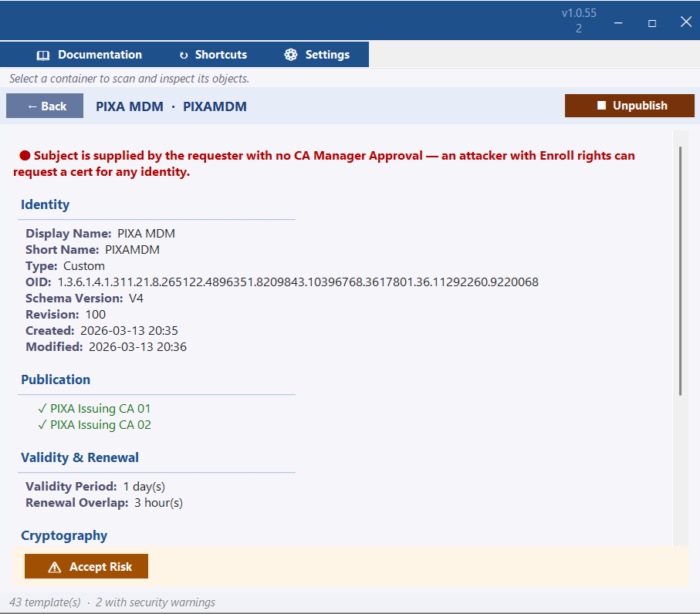Click the Validity Period value 1 day(s)
This screenshot has width=700, height=614.
pos(144,487)
